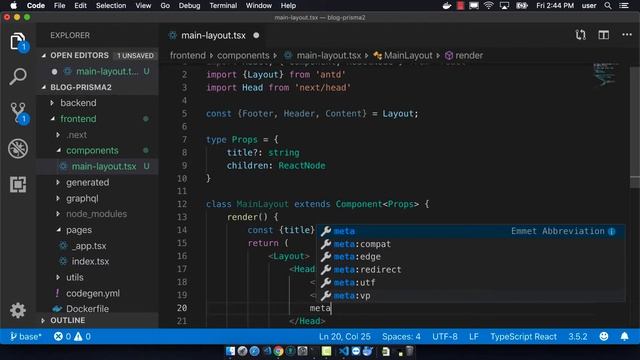Click the render breadcrumb symbol
Screen dimensions: 640x360
pyautogui.click(x=464, y=56)
